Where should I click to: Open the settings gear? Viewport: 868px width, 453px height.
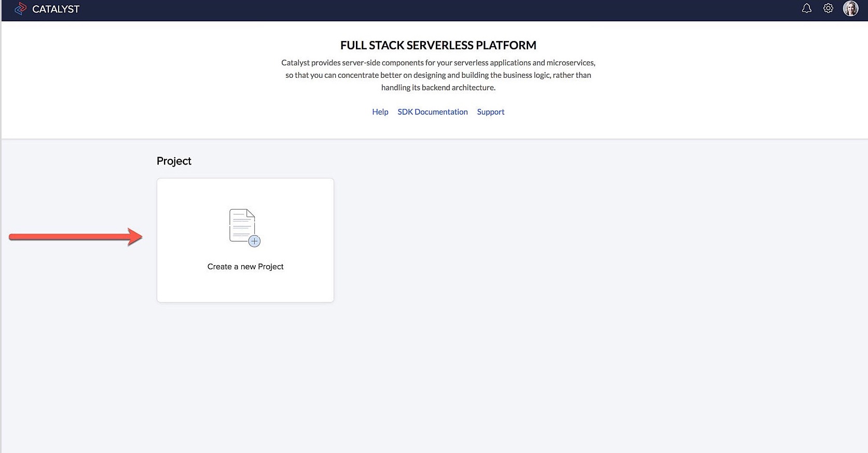click(x=828, y=8)
